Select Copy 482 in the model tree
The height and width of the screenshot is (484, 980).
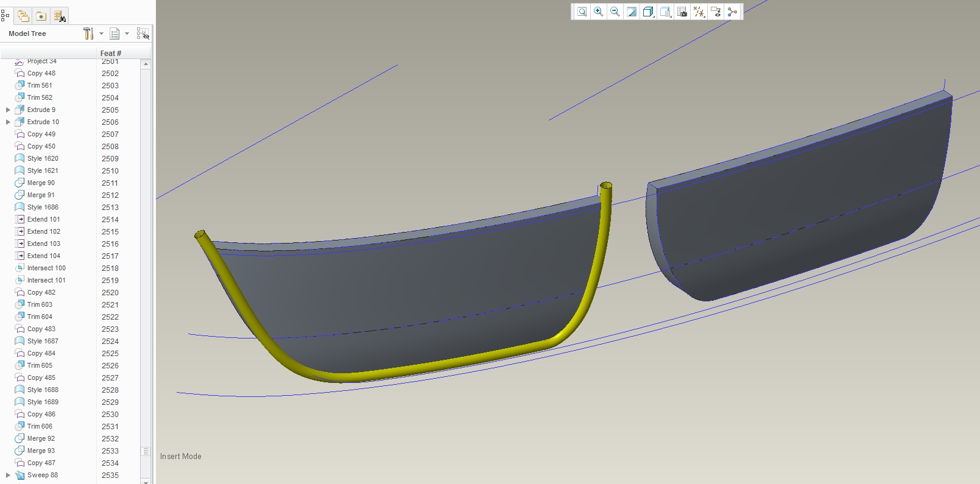click(41, 292)
